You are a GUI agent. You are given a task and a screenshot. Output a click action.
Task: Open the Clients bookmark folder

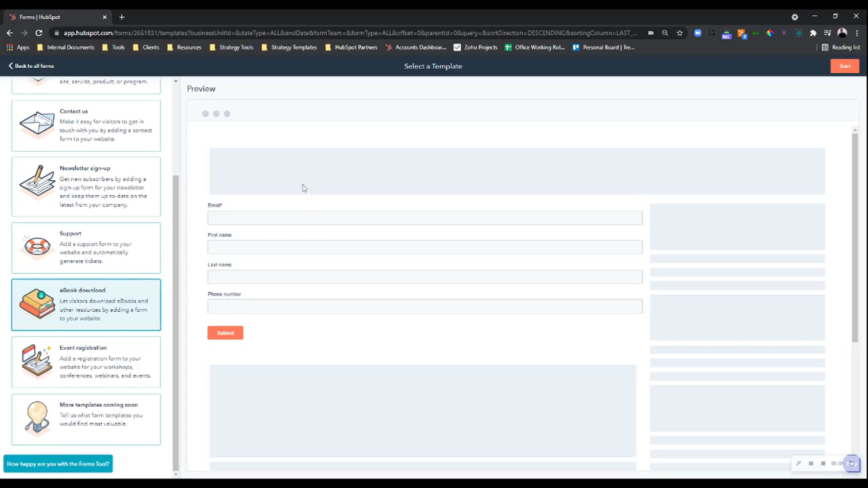146,47
